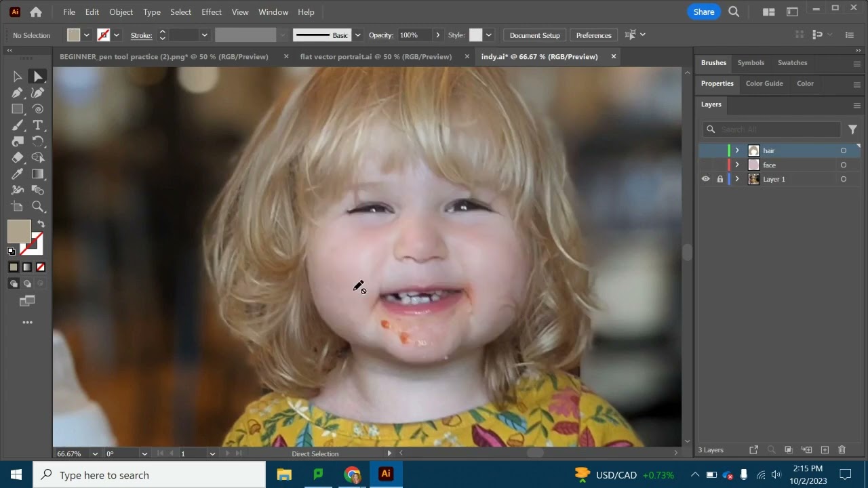This screenshot has height=488, width=868.
Task: Select the Rectangle tool
Action: [x=18, y=109]
